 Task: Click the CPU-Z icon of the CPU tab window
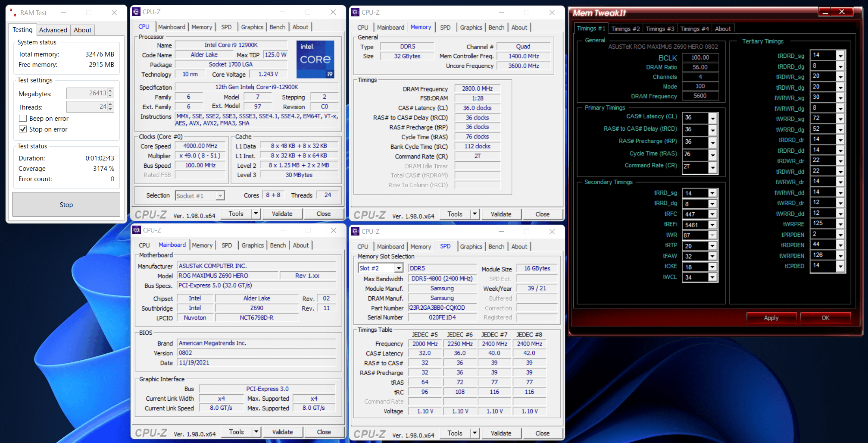136,12
